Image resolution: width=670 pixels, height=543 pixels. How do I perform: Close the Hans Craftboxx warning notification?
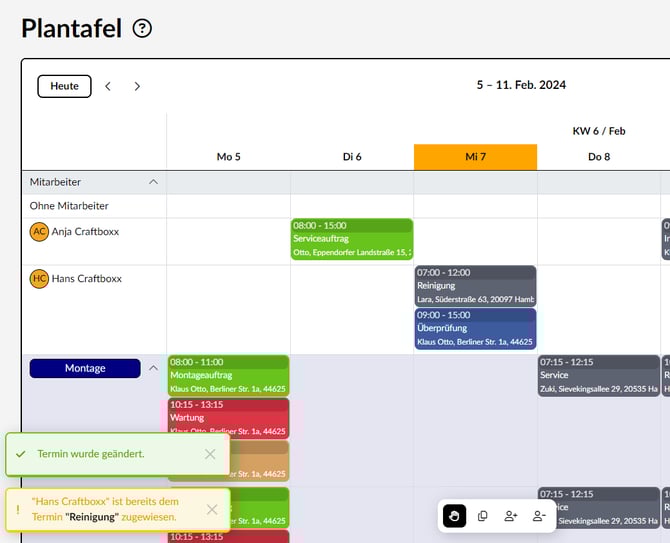[212, 509]
